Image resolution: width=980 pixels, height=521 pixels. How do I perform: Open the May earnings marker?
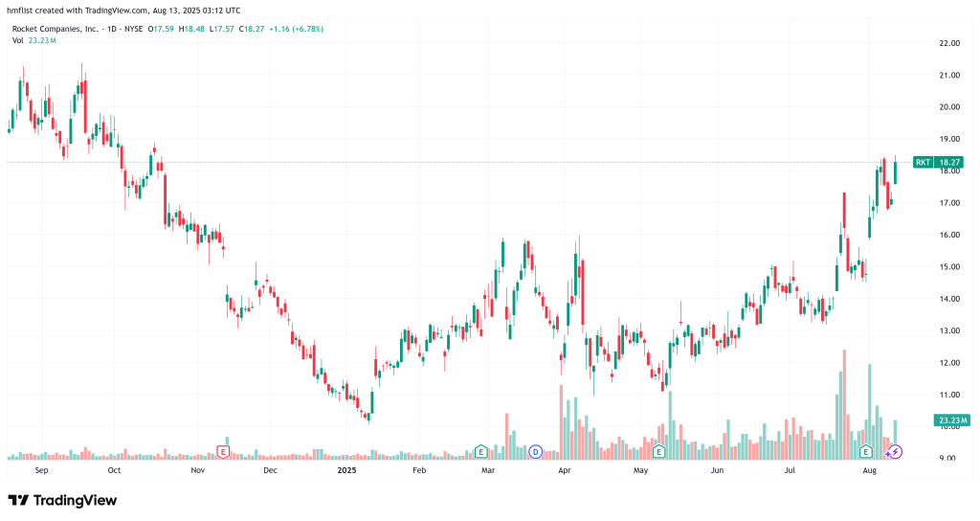[x=658, y=450]
